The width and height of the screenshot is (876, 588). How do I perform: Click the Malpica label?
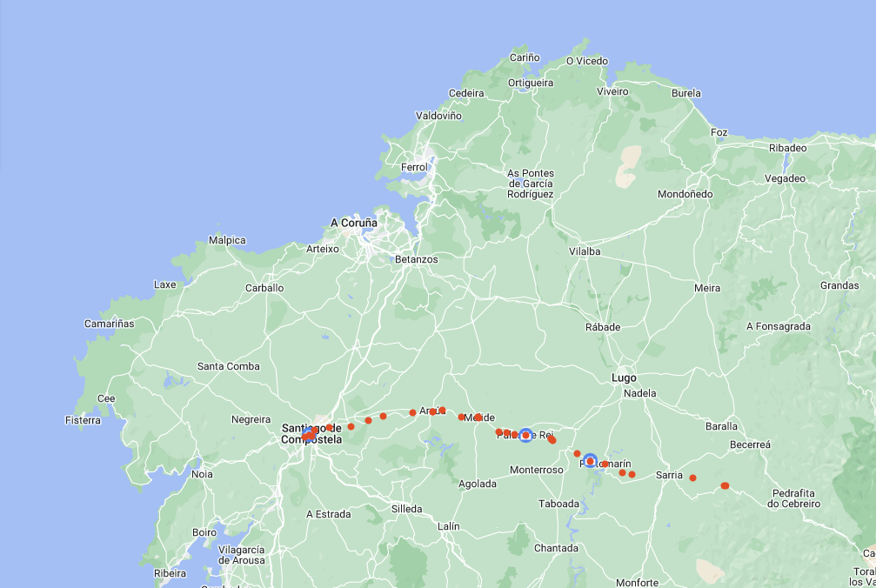coord(227,241)
